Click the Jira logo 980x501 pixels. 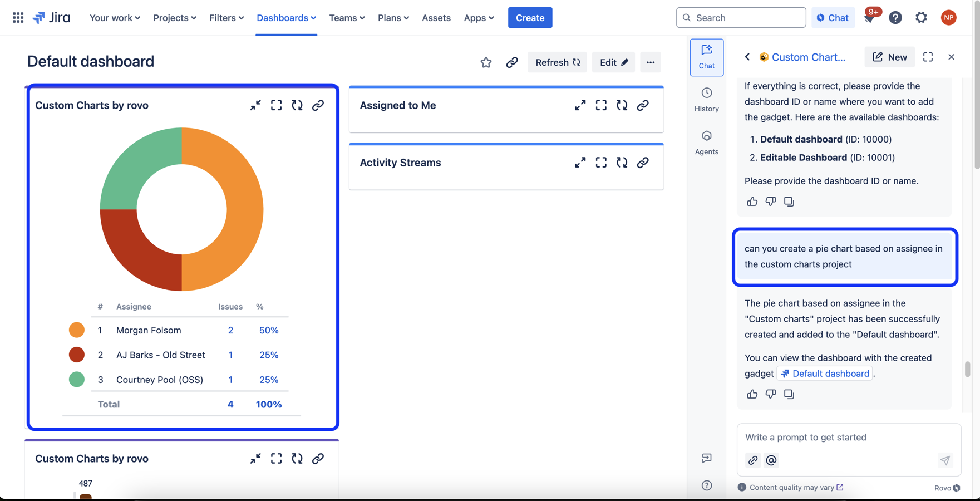[51, 18]
